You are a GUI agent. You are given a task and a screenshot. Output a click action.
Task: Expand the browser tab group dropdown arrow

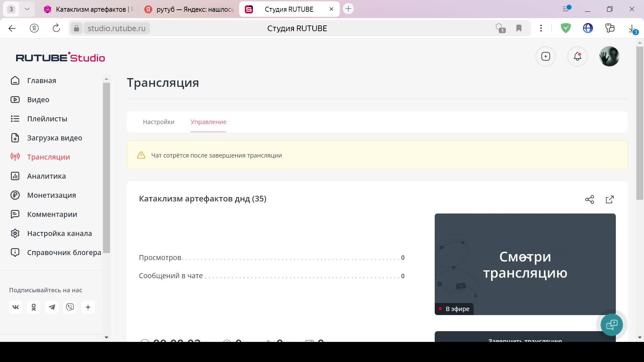tap(27, 9)
